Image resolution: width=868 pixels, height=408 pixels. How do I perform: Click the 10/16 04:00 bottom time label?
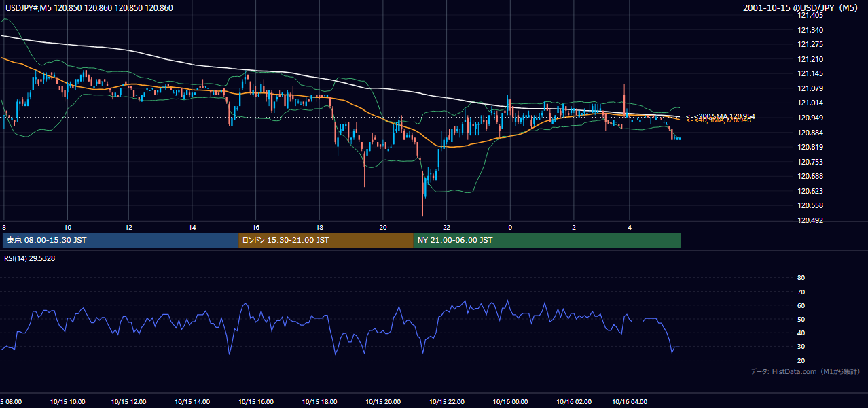click(x=630, y=402)
